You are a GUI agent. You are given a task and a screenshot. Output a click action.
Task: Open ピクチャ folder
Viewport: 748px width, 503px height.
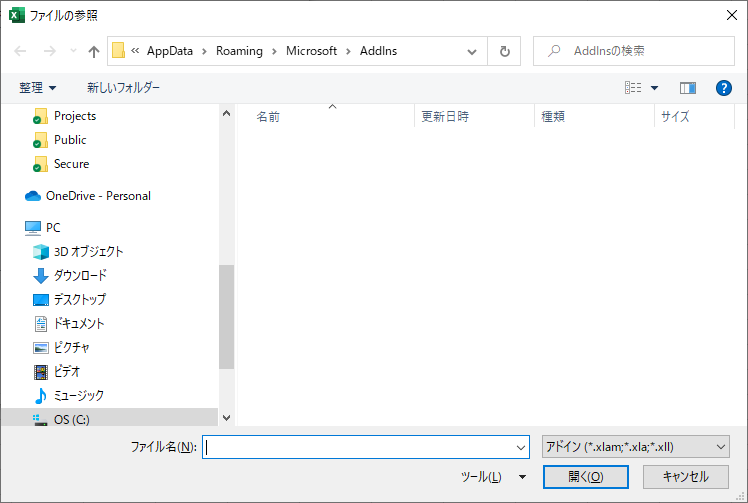(x=72, y=347)
